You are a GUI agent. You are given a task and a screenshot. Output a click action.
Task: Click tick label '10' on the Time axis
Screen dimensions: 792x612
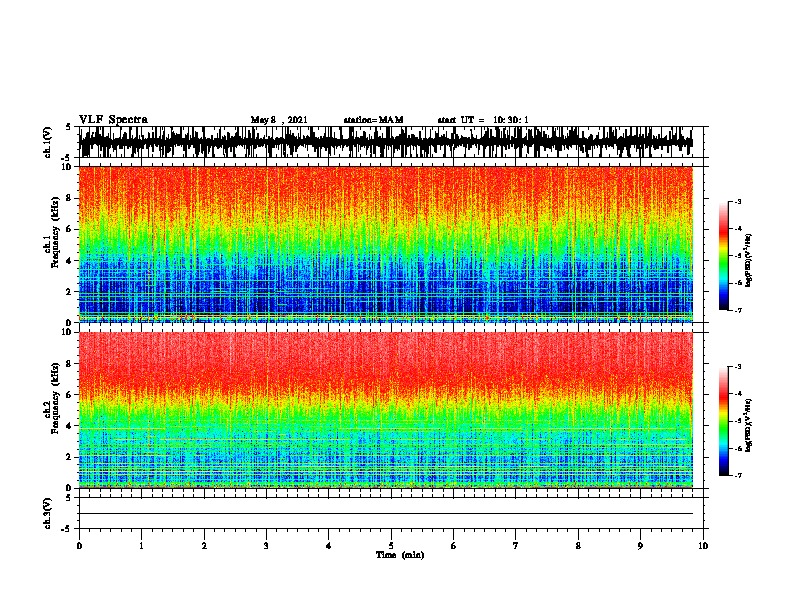click(x=703, y=546)
